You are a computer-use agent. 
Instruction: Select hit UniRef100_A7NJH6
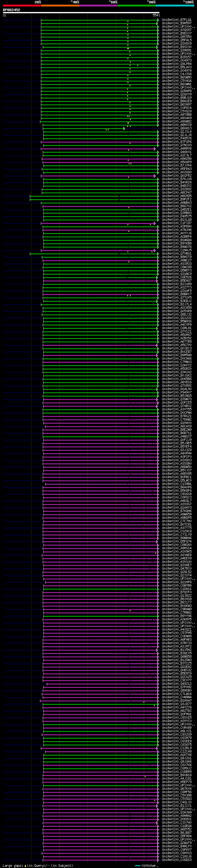(176, 230)
